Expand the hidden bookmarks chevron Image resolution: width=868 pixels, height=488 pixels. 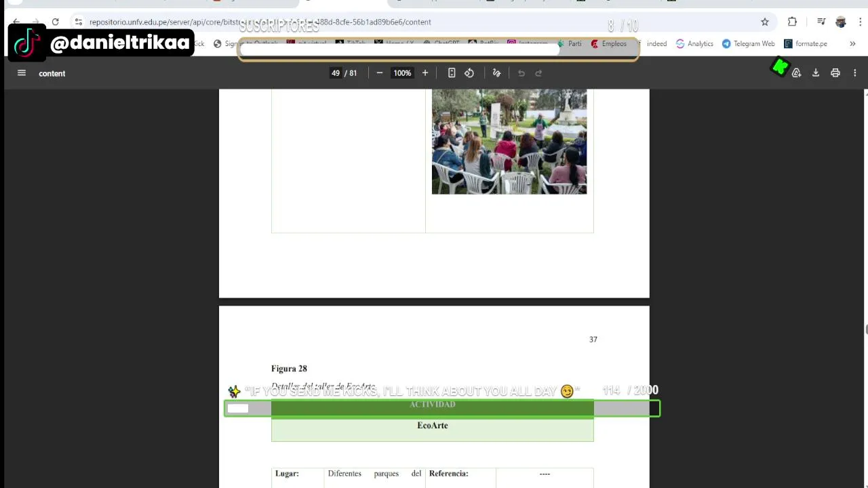pyautogui.click(x=852, y=43)
